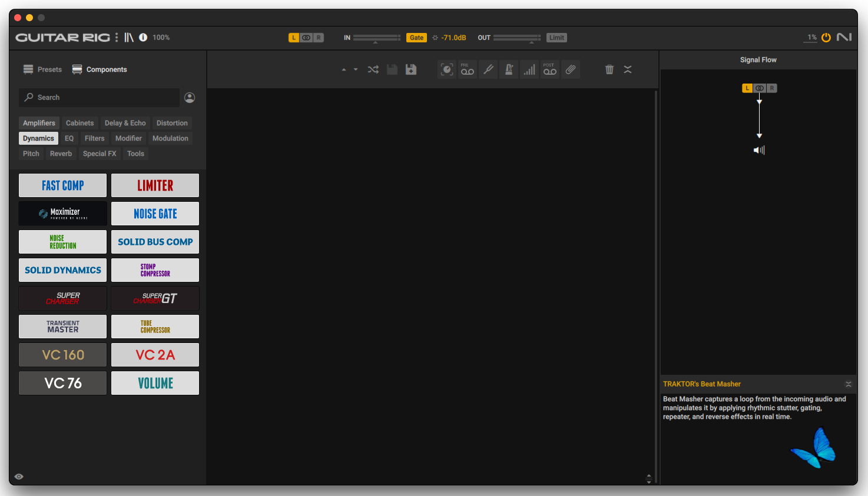Image resolution: width=868 pixels, height=496 pixels.
Task: Open the tuner fork icon
Action: (x=488, y=69)
